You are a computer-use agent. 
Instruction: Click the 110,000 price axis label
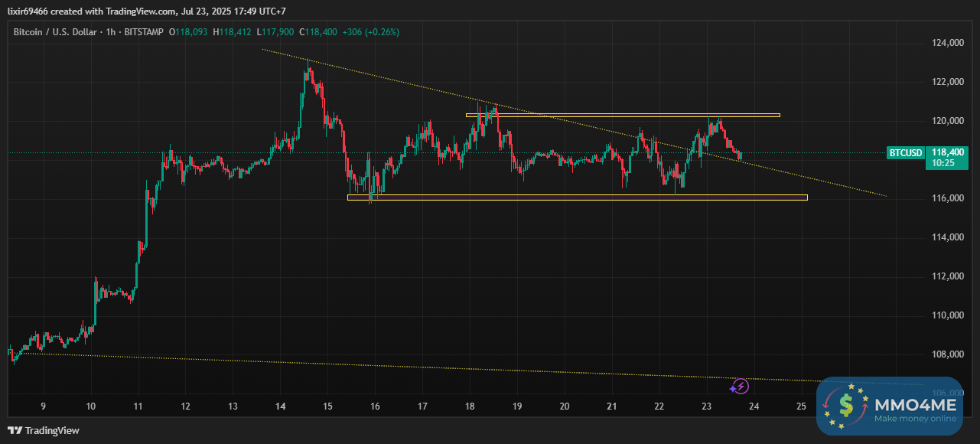(948, 315)
